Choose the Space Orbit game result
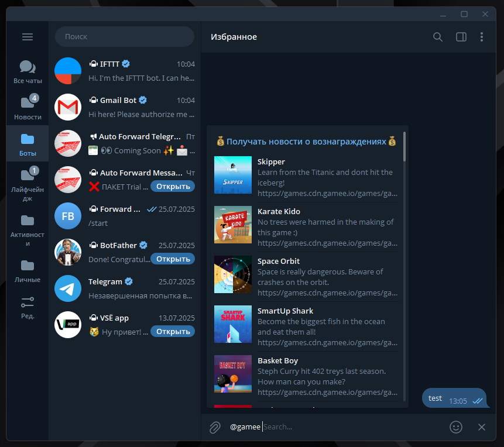 [306, 277]
